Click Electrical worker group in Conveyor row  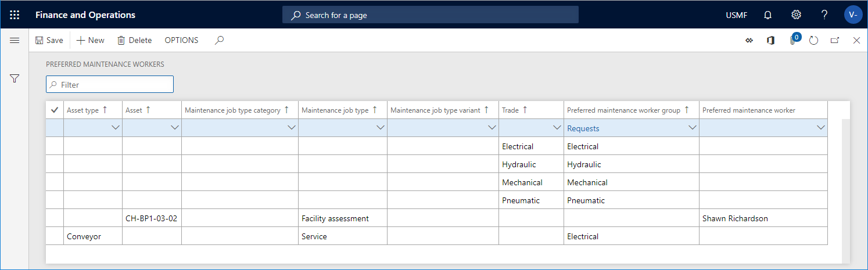[x=632, y=236]
